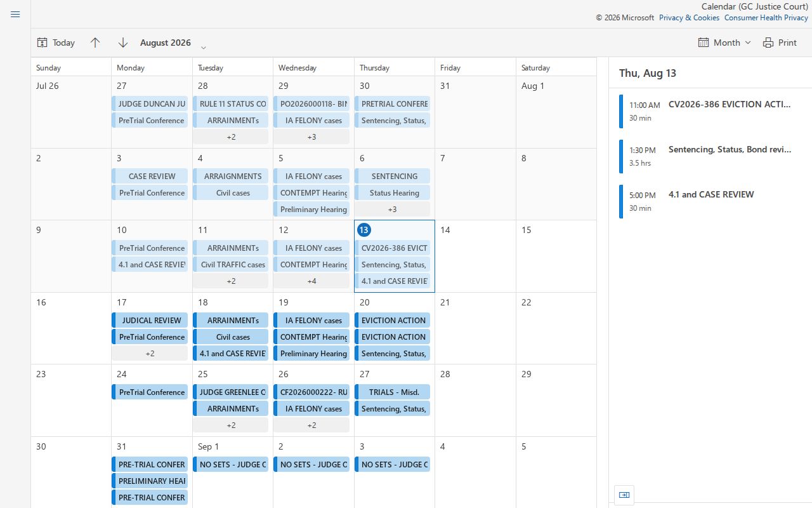Open the Consumer Health Privacy link

click(766, 18)
